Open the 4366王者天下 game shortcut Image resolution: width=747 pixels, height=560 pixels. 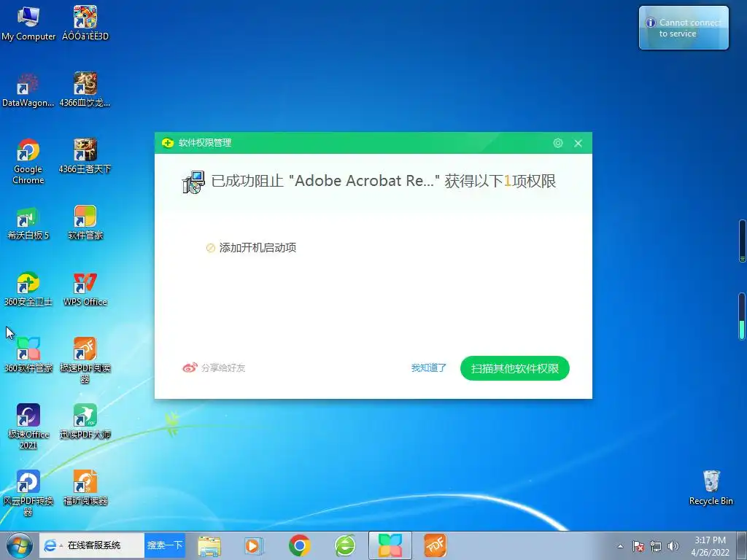tap(85, 156)
